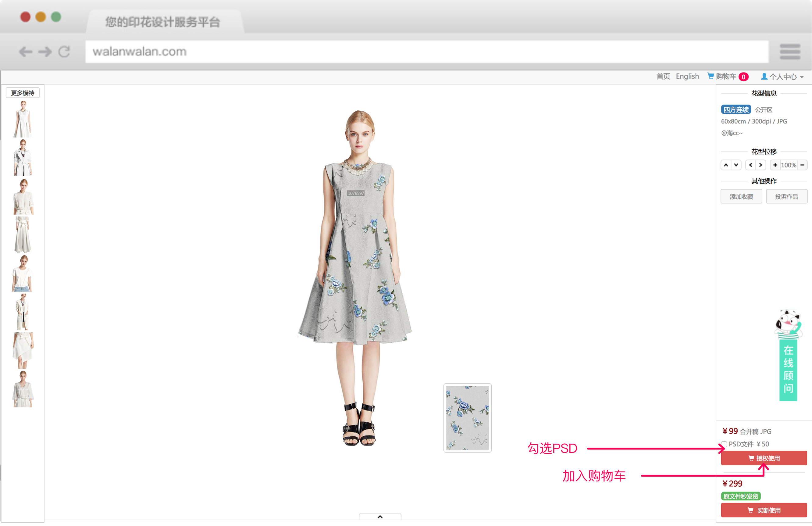Image resolution: width=812 pixels, height=526 pixels.
Task: Shift pattern right with the right arrow
Action: tap(760, 165)
